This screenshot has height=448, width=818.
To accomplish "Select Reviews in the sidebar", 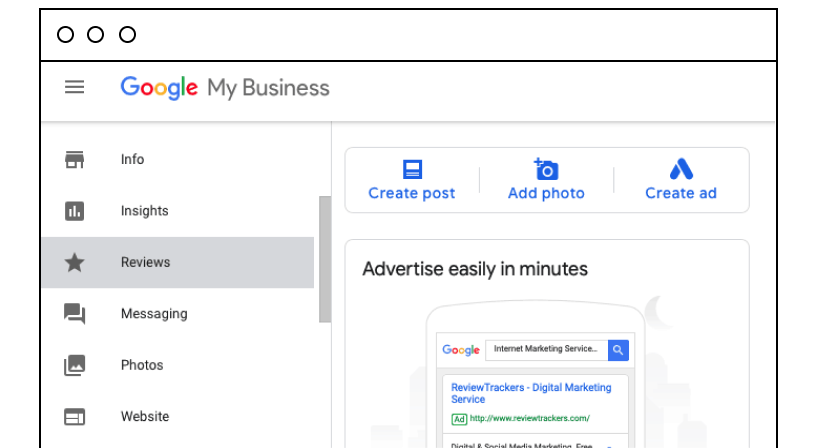I will pyautogui.click(x=177, y=262).
